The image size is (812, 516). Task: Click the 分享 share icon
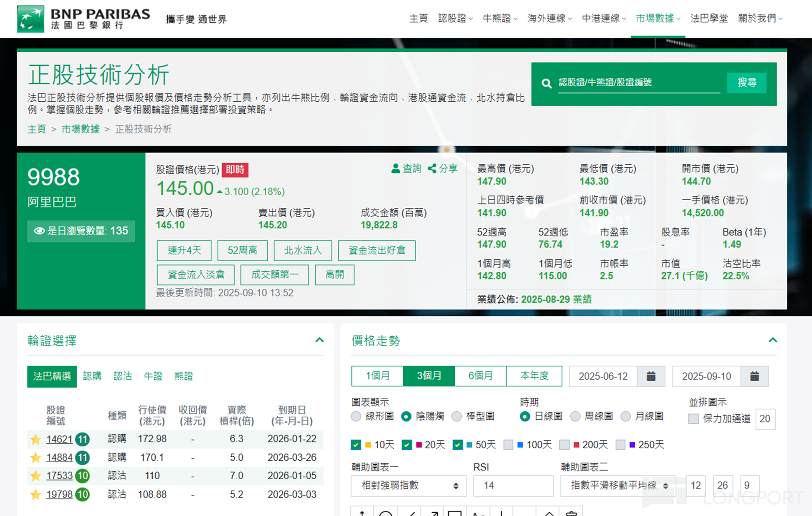click(432, 169)
